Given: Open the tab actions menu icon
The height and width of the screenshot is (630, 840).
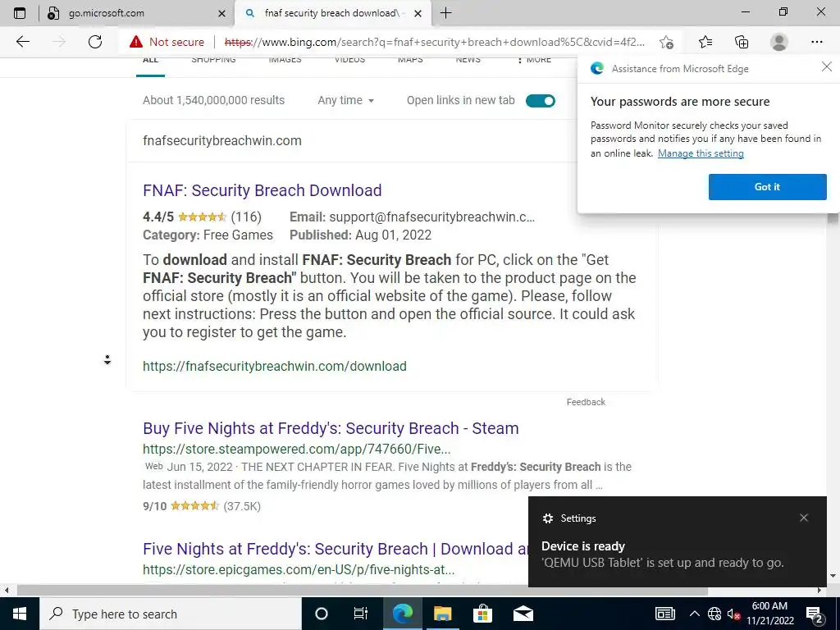Looking at the screenshot, I should pos(20,13).
